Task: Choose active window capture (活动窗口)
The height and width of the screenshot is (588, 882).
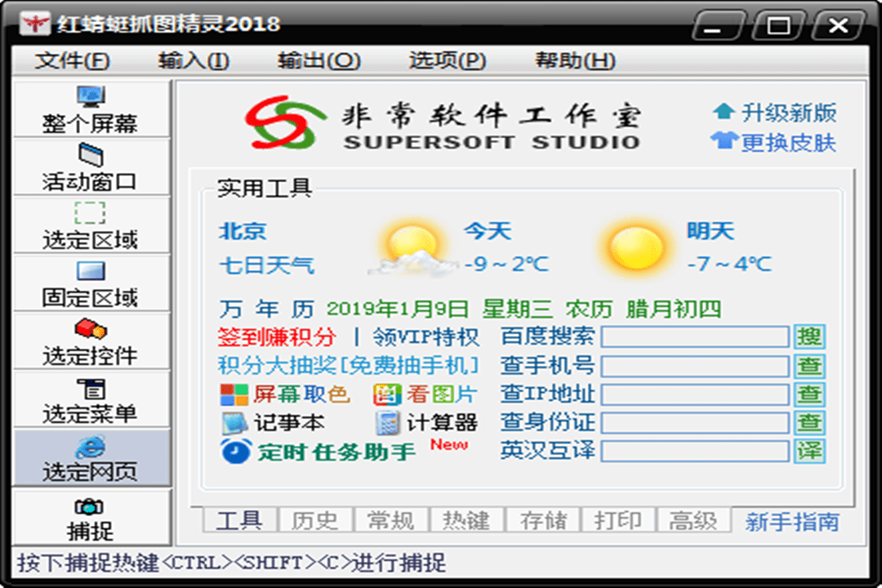Action: [x=91, y=154]
